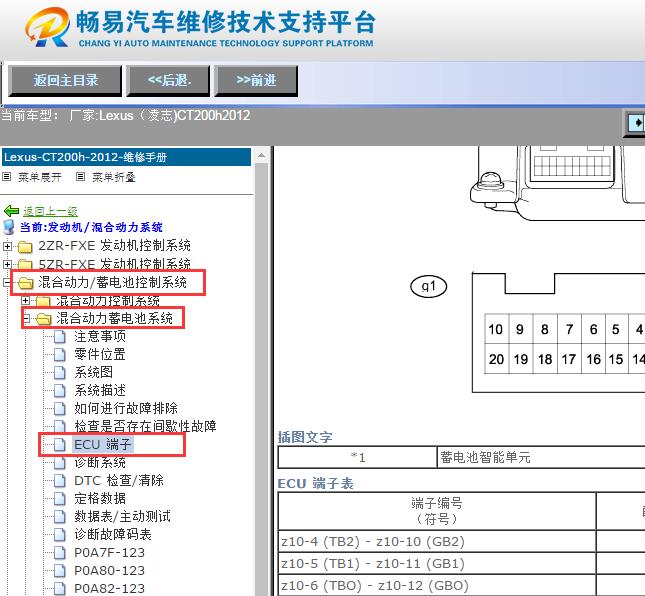
Task: Click the computer icon beside 当前:发动机/混合动力系统
Action: (9, 227)
